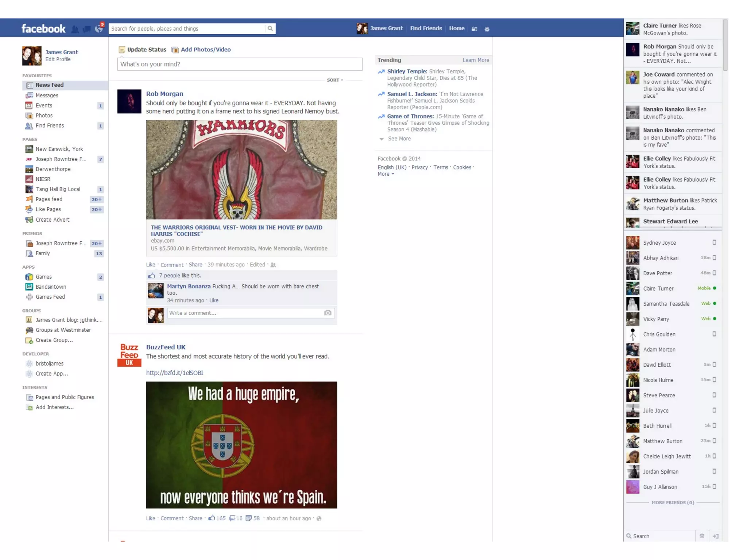This screenshot has width=747, height=560.
Task: Click the camera icon in comment box
Action: pos(328,313)
